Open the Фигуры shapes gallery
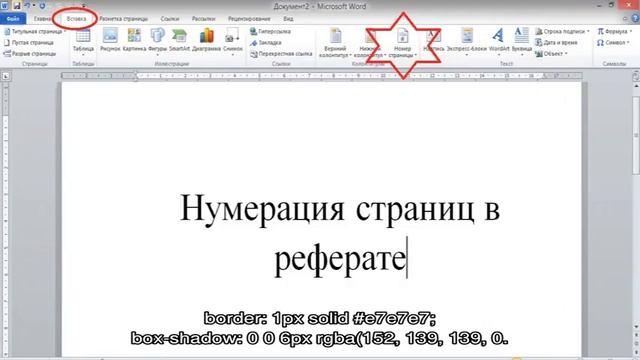This screenshot has width=640, height=360. tap(158, 42)
